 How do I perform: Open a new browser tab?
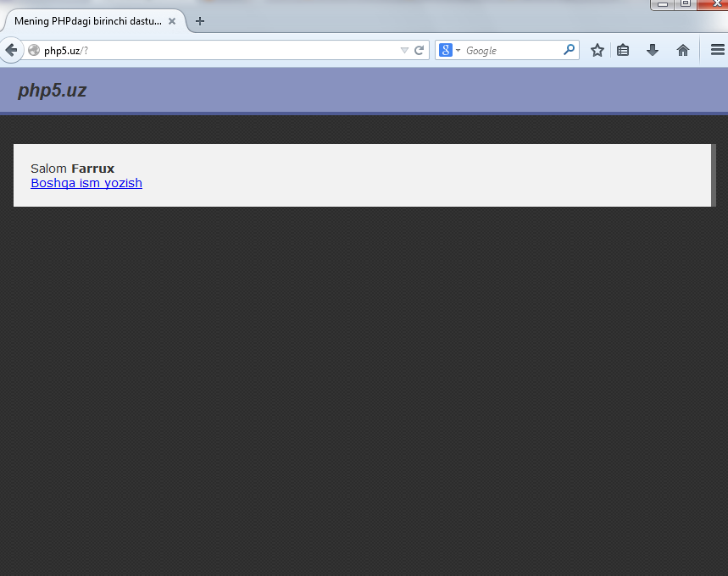(200, 21)
